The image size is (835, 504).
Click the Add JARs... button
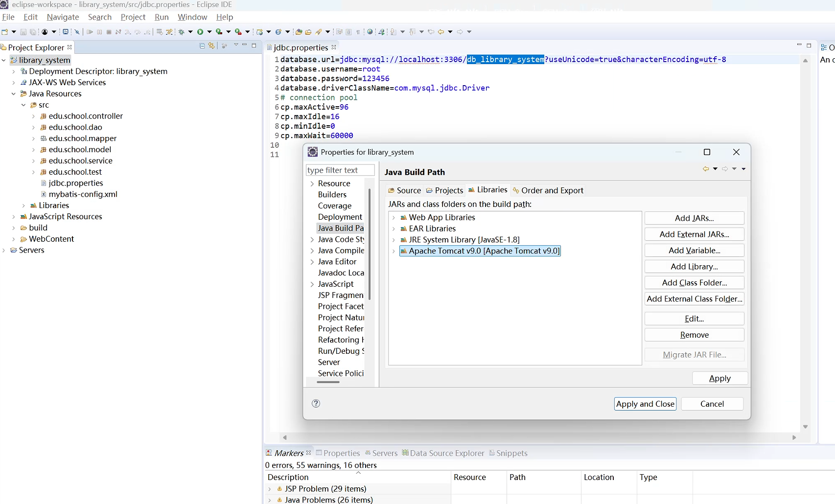[x=694, y=218]
